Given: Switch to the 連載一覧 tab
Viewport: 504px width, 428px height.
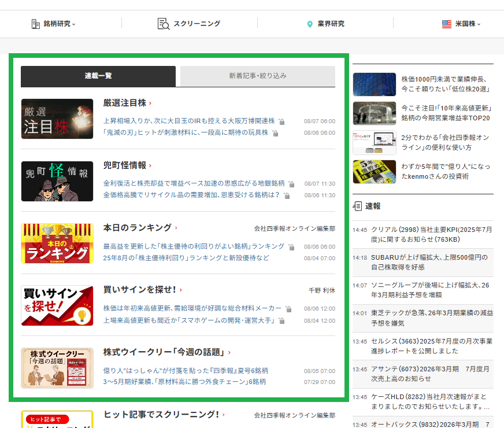Looking at the screenshot, I should pyautogui.click(x=98, y=76).
